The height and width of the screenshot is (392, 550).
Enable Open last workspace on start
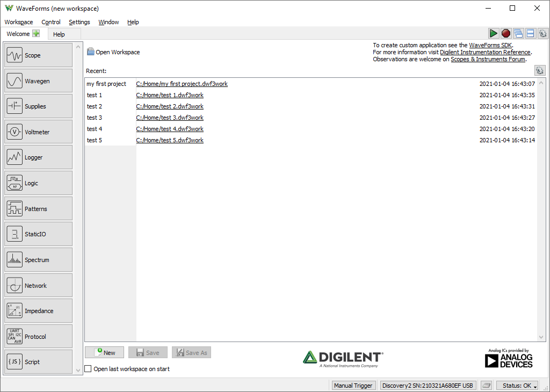point(88,368)
